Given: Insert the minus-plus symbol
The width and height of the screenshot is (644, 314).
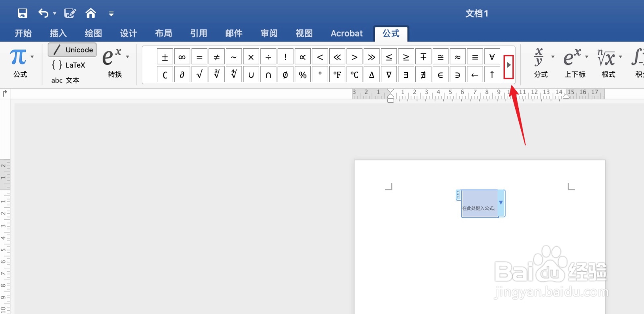Looking at the screenshot, I should point(423,57).
